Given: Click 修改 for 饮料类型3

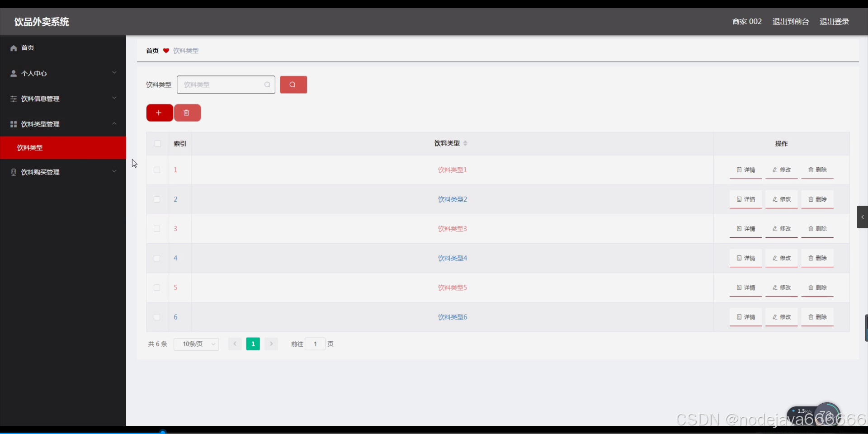Looking at the screenshot, I should tap(781, 229).
